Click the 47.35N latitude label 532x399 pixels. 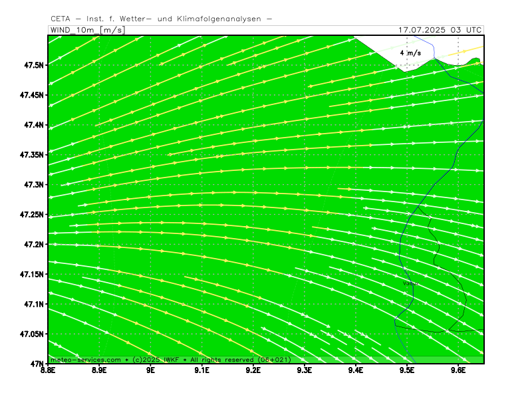tap(32, 155)
